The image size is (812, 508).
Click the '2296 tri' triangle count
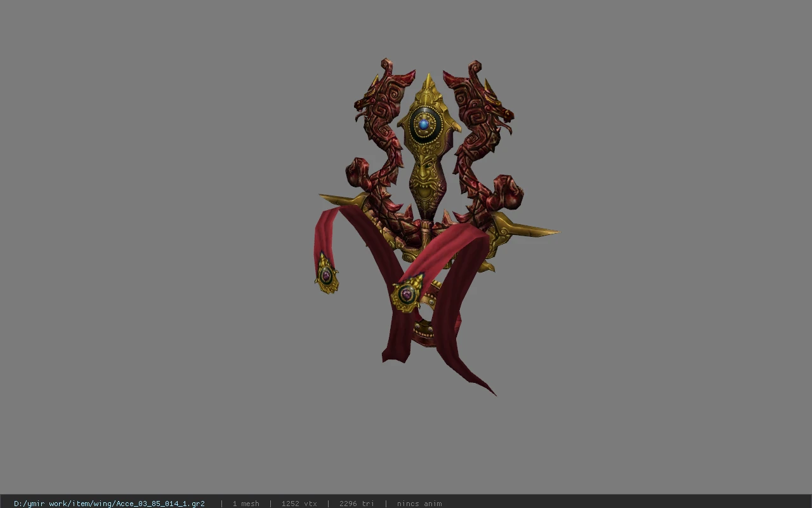click(357, 504)
